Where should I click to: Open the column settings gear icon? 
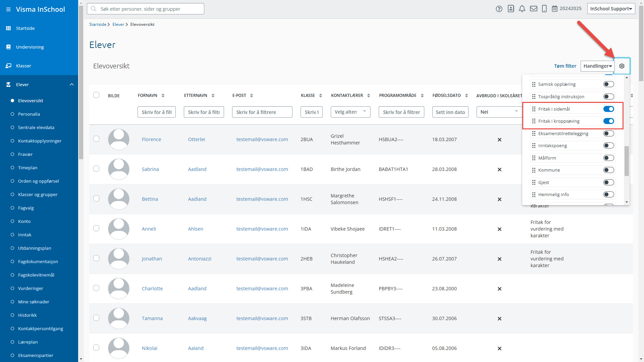tap(622, 66)
